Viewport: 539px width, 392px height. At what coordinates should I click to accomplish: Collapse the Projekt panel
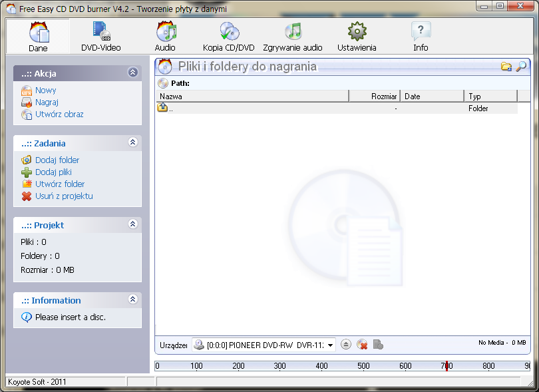pos(133,224)
